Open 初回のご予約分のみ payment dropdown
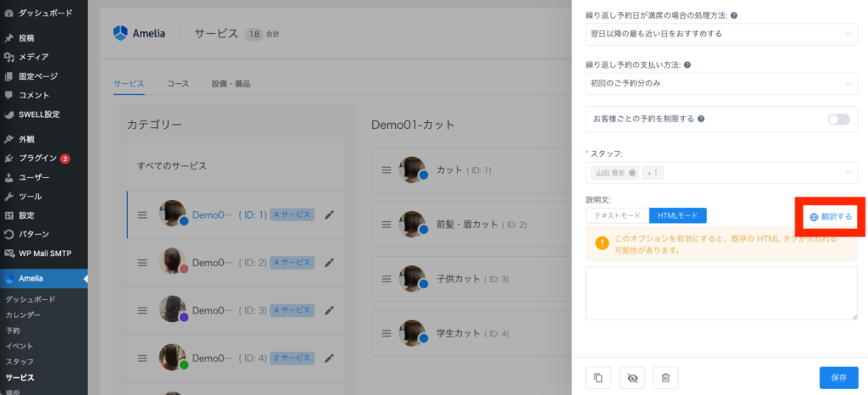868x395 pixels. pos(721,84)
